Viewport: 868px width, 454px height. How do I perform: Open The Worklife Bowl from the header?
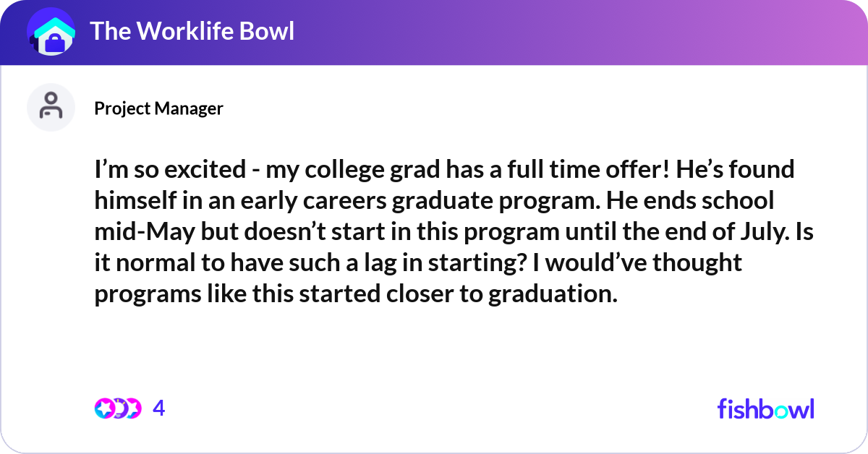click(192, 31)
